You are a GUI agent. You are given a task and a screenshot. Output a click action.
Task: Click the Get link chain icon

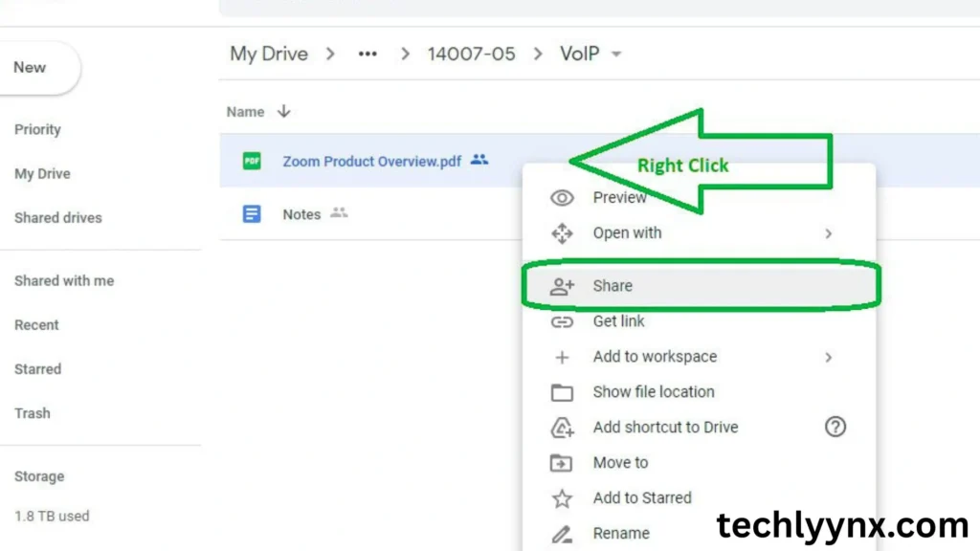pos(562,321)
